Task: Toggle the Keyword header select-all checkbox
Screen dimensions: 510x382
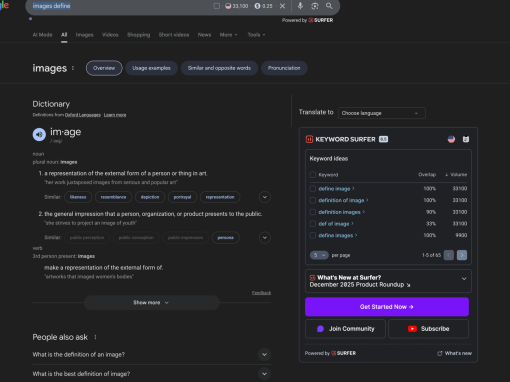Action: pos(313,175)
